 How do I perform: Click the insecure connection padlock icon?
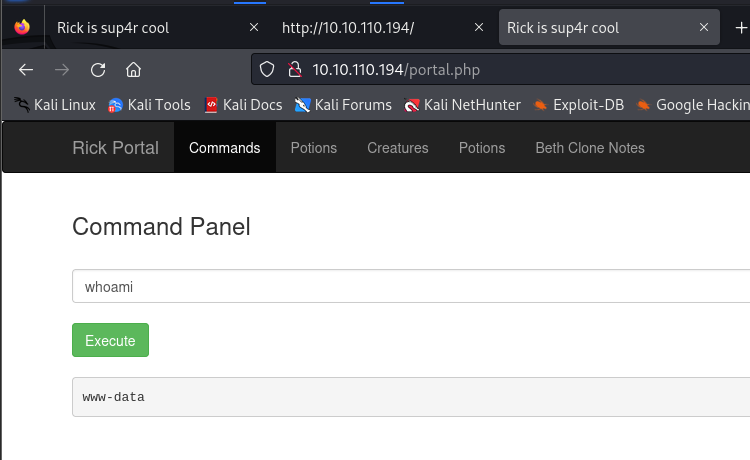[x=294, y=69]
